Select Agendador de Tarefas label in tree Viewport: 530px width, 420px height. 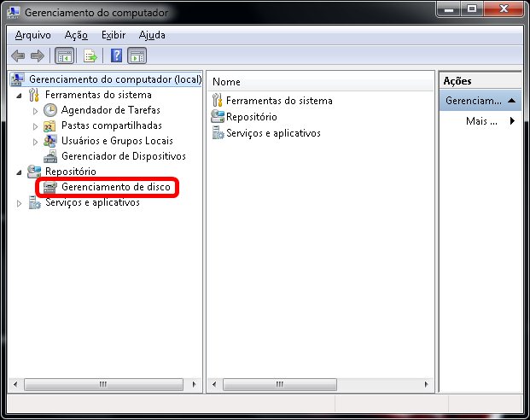[111, 110]
